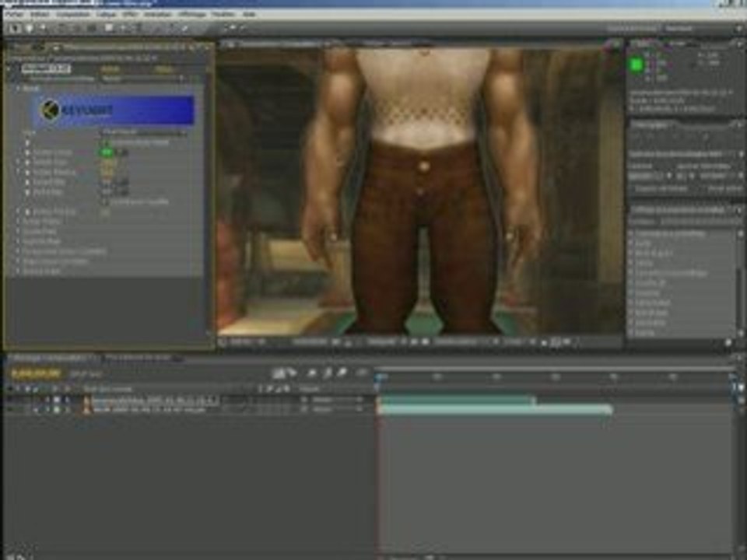The width and height of the screenshot is (747, 560).
Task: Click the Screen Balance value
Action: point(108,172)
